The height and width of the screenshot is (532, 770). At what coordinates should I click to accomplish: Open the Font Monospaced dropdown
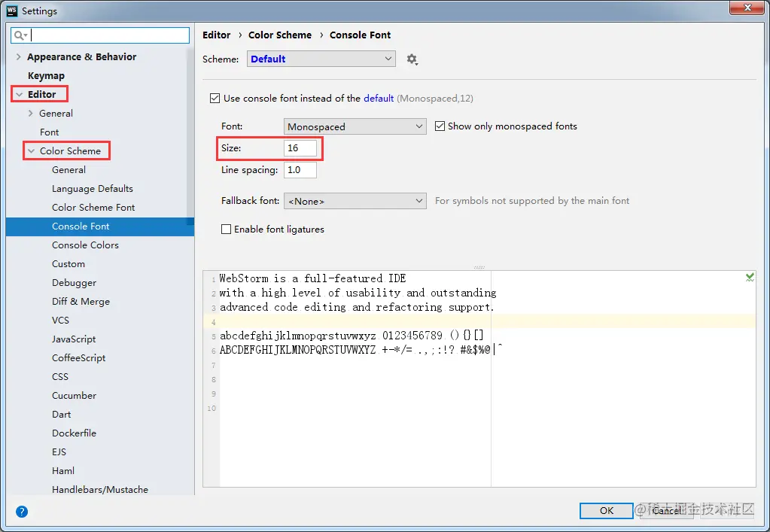pyautogui.click(x=355, y=126)
